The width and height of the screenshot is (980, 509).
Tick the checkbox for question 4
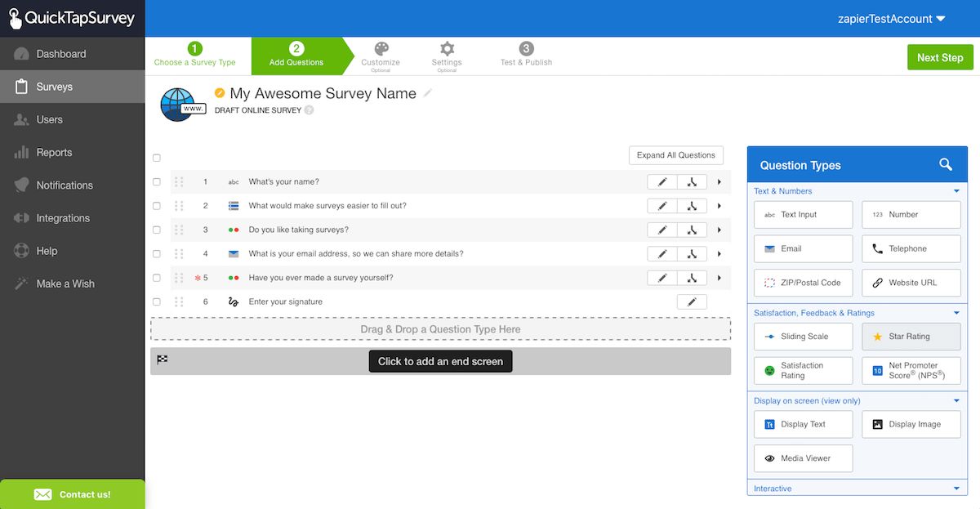pyautogui.click(x=157, y=254)
